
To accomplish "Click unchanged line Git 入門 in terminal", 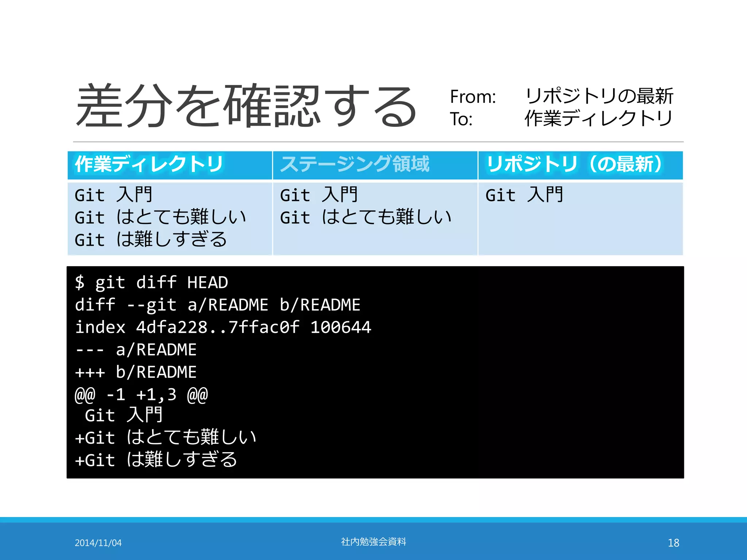I will click(x=124, y=415).
